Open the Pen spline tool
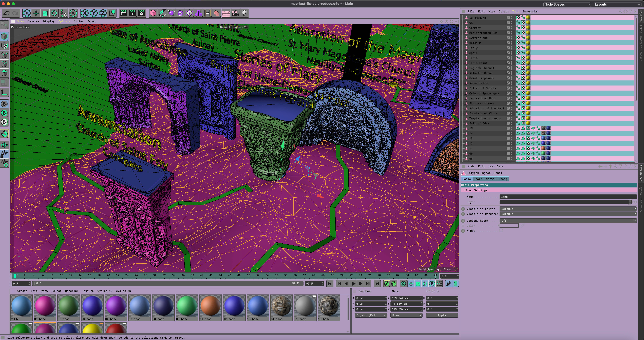644x340 pixels. [162, 13]
